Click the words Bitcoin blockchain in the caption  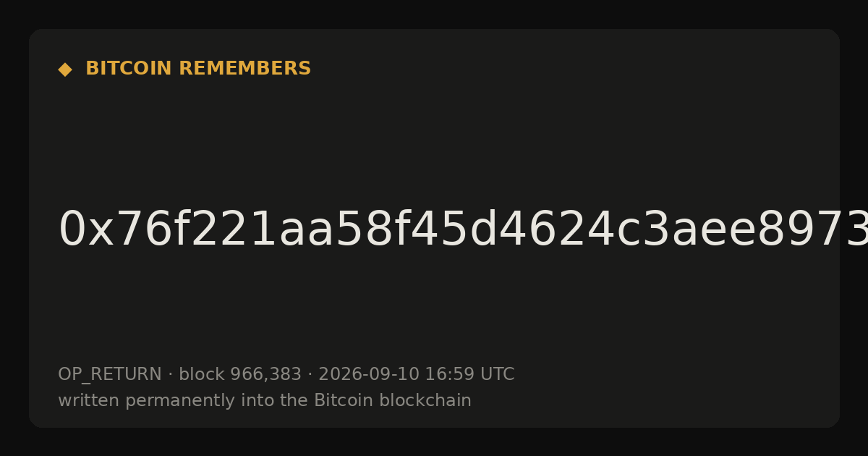393,400
